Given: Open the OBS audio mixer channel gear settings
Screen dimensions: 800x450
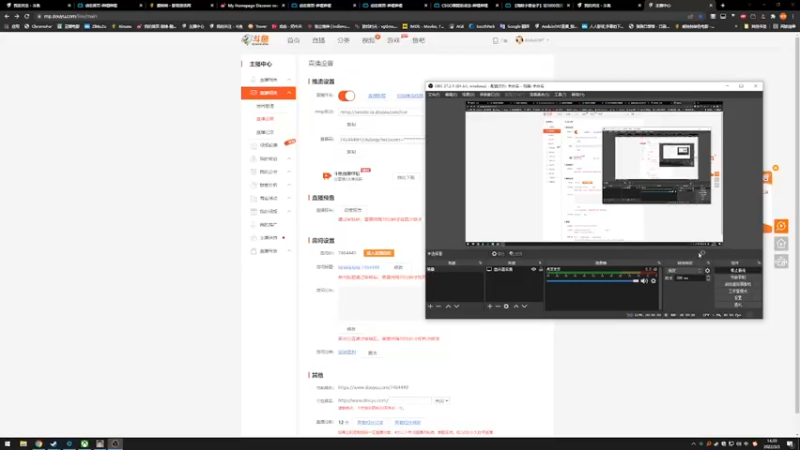Looking at the screenshot, I should 653,281.
